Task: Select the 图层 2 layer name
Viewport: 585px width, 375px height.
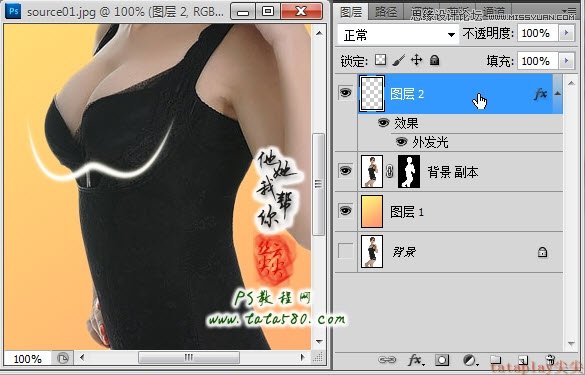Action: pos(407,94)
